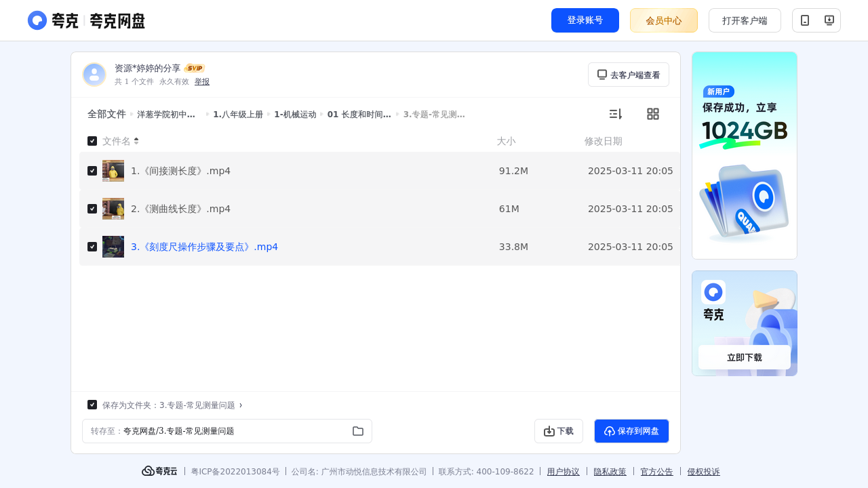Open the 会员中心 button
868x488 pixels.
[x=664, y=20]
